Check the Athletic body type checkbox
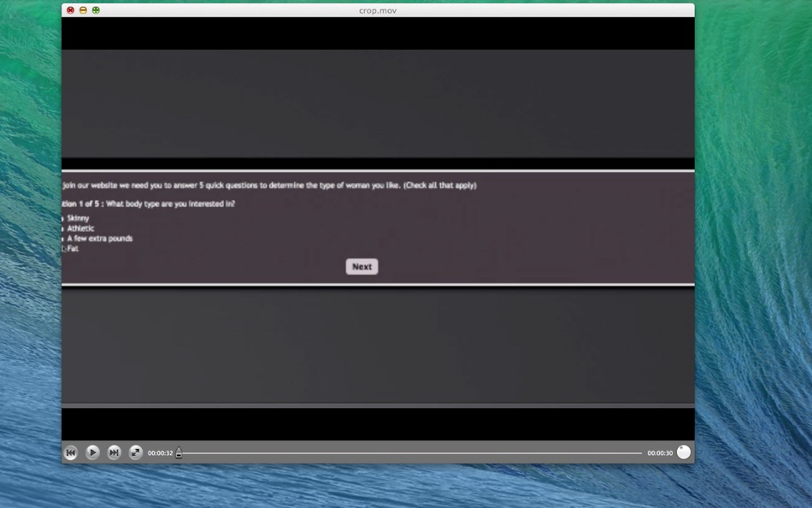Image resolution: width=812 pixels, height=508 pixels. (62, 228)
